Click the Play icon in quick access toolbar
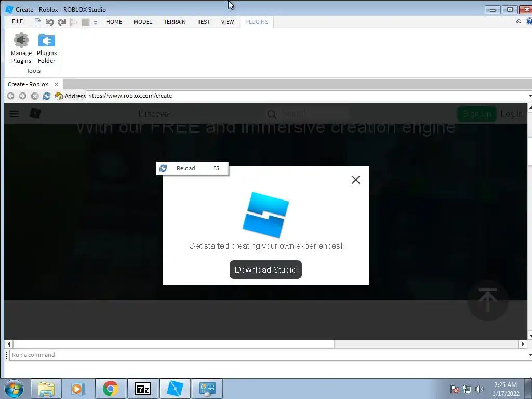This screenshot has width=532, height=399. coord(73,22)
